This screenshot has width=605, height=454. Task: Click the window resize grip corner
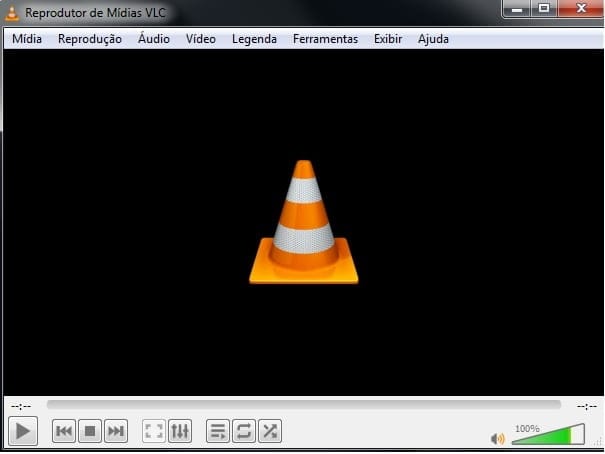pos(598,442)
